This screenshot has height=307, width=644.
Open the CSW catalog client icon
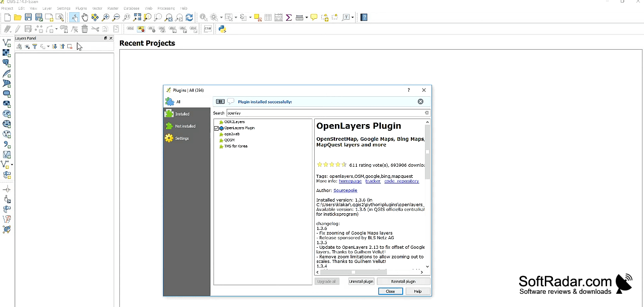(x=207, y=29)
